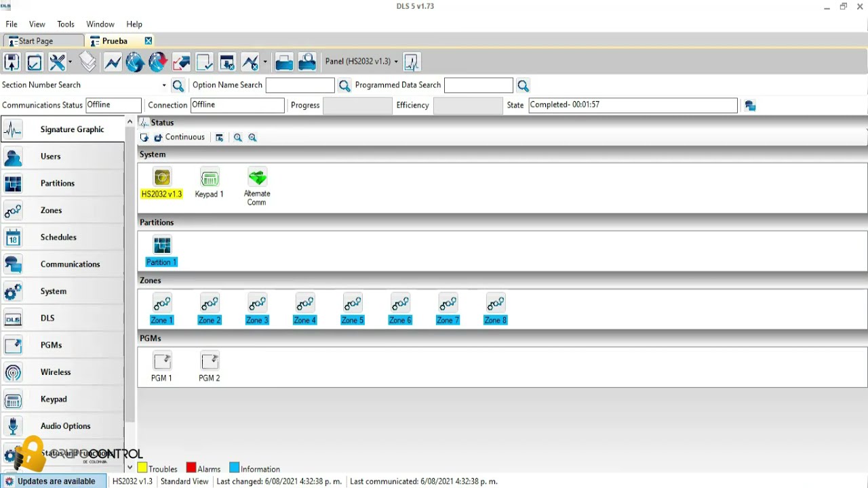Open the Section Number Search dropdown
Image resolution: width=868 pixels, height=488 pixels.
tap(164, 85)
